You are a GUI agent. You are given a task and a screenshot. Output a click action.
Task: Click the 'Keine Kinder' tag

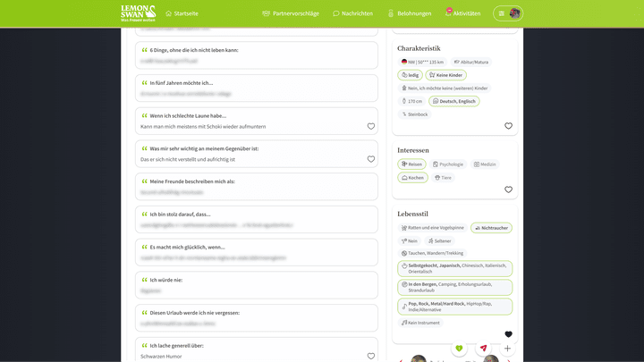point(445,75)
